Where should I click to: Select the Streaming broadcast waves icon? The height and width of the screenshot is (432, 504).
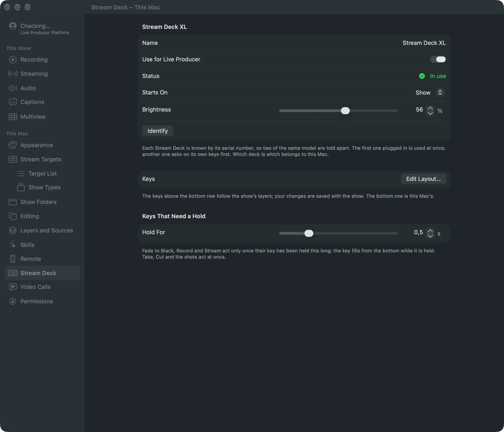coord(13,74)
